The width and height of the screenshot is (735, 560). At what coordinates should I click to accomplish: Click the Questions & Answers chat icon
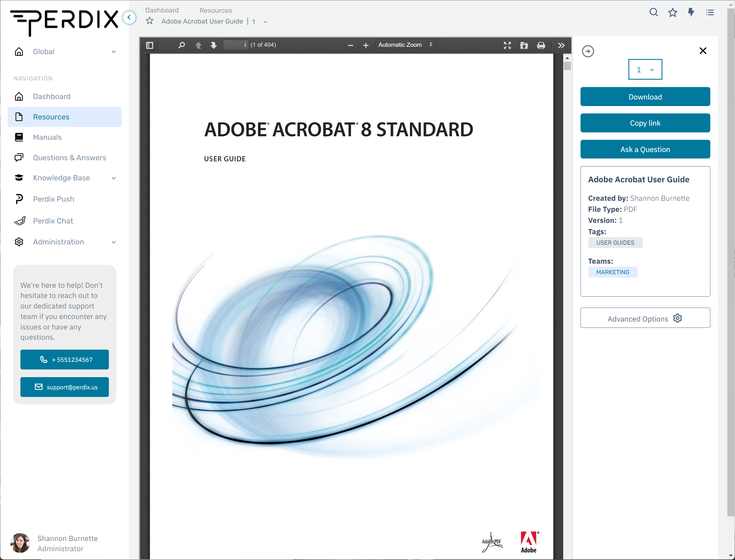tap(19, 157)
